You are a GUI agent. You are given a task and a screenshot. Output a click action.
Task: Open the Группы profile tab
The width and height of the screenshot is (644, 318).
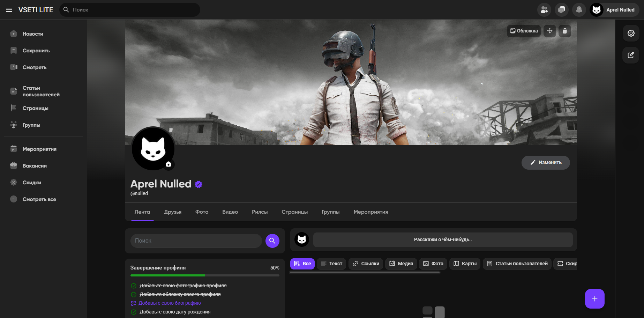pos(330,212)
